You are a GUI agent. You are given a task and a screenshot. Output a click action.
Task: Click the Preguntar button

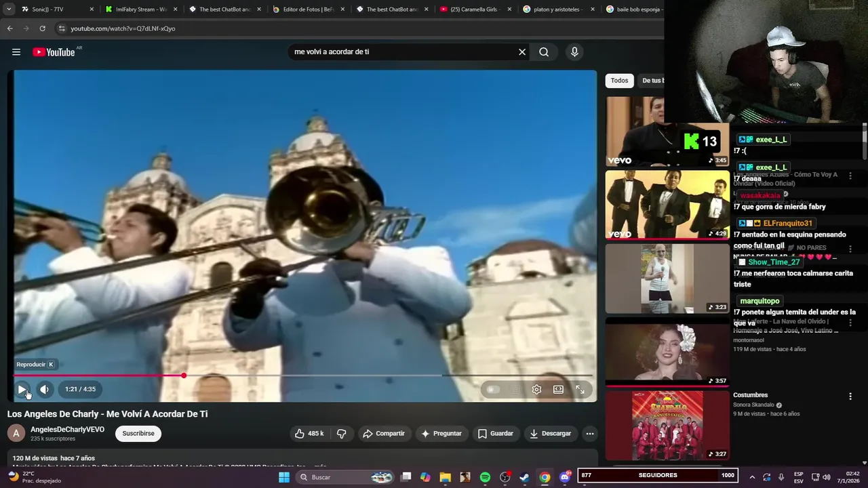pyautogui.click(x=441, y=434)
